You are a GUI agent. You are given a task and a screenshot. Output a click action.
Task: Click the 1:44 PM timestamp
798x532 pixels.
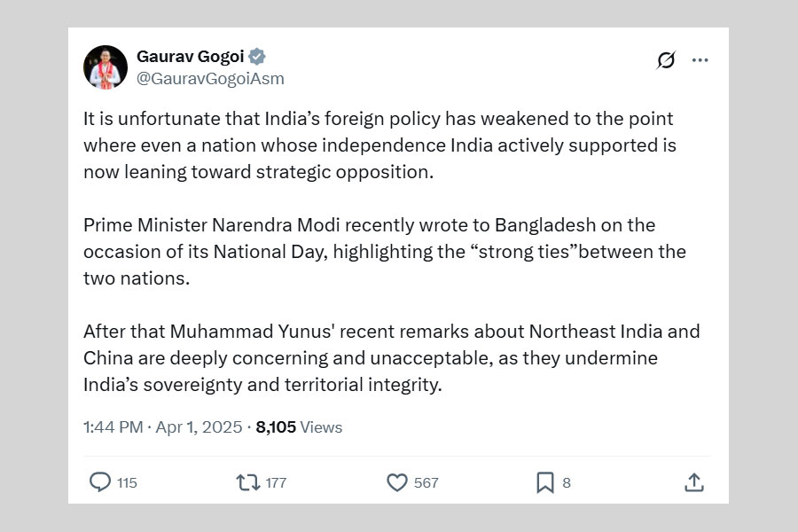[113, 427]
